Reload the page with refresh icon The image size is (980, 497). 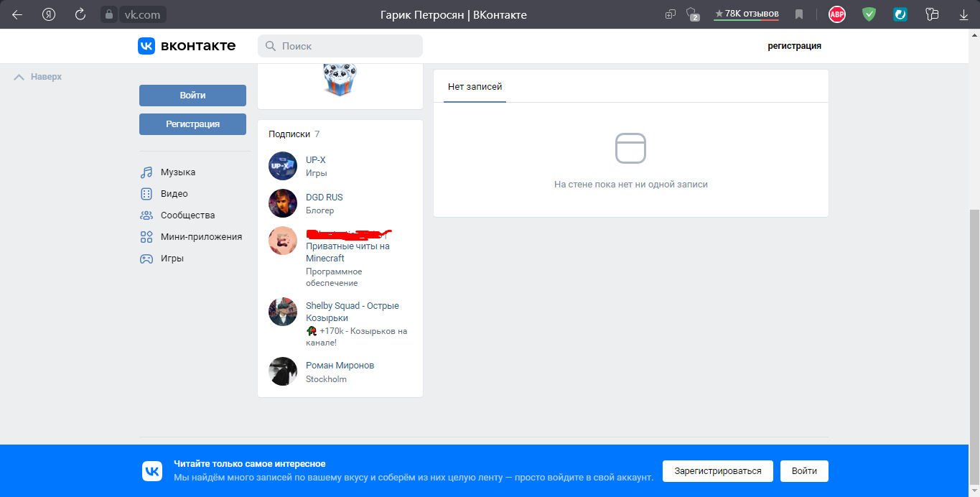(80, 14)
